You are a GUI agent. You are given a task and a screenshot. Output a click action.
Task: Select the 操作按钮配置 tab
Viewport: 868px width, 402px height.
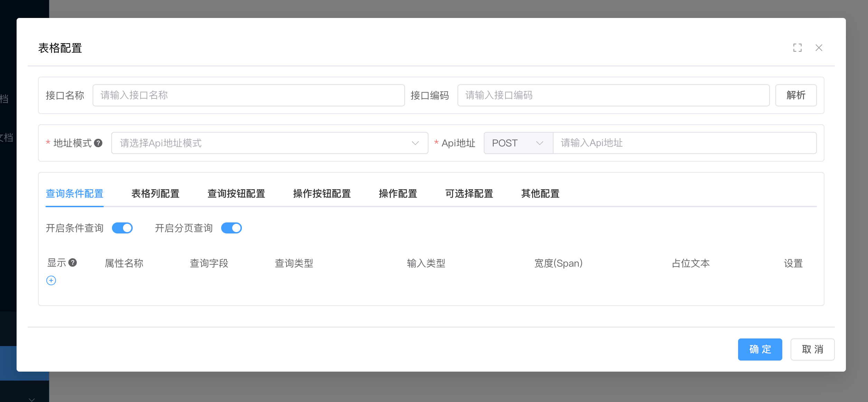click(322, 194)
